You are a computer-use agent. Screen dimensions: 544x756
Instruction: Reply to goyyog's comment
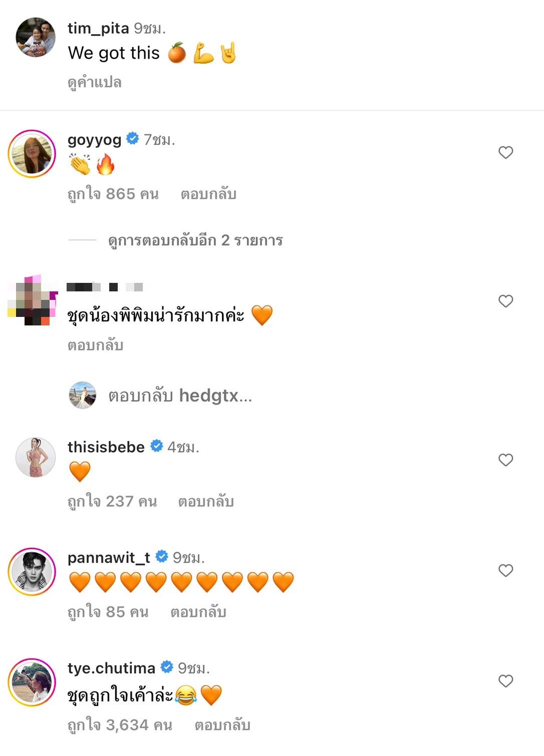[208, 194]
